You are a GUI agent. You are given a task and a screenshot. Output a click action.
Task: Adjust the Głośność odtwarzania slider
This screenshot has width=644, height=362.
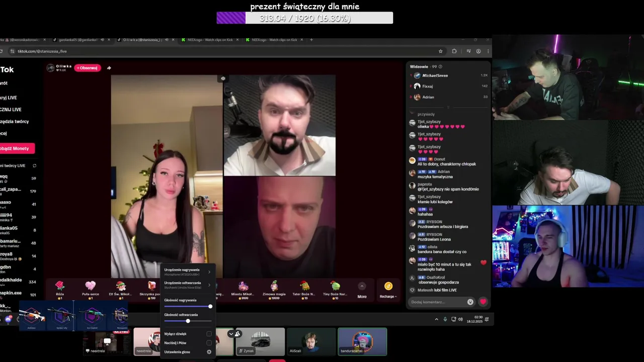[x=188, y=321]
